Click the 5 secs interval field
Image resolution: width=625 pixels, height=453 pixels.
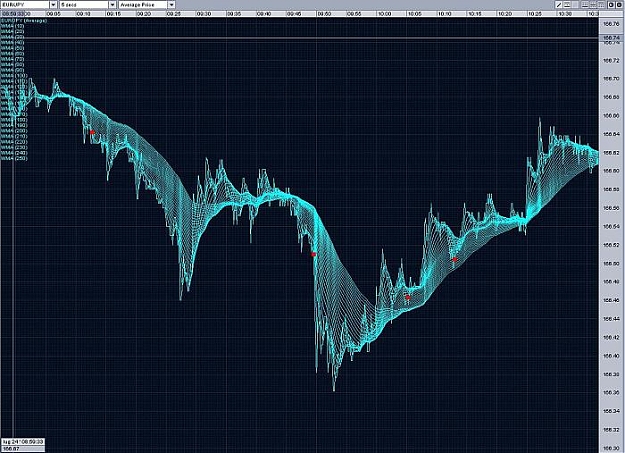point(84,5)
